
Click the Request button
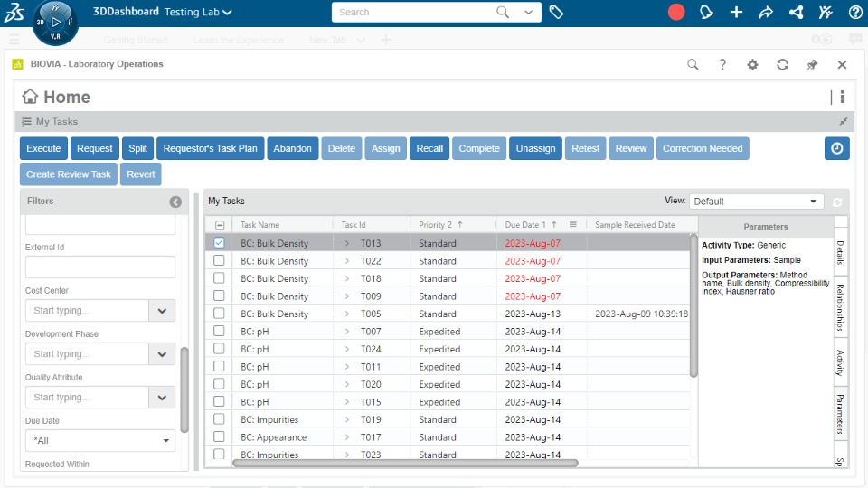(95, 148)
